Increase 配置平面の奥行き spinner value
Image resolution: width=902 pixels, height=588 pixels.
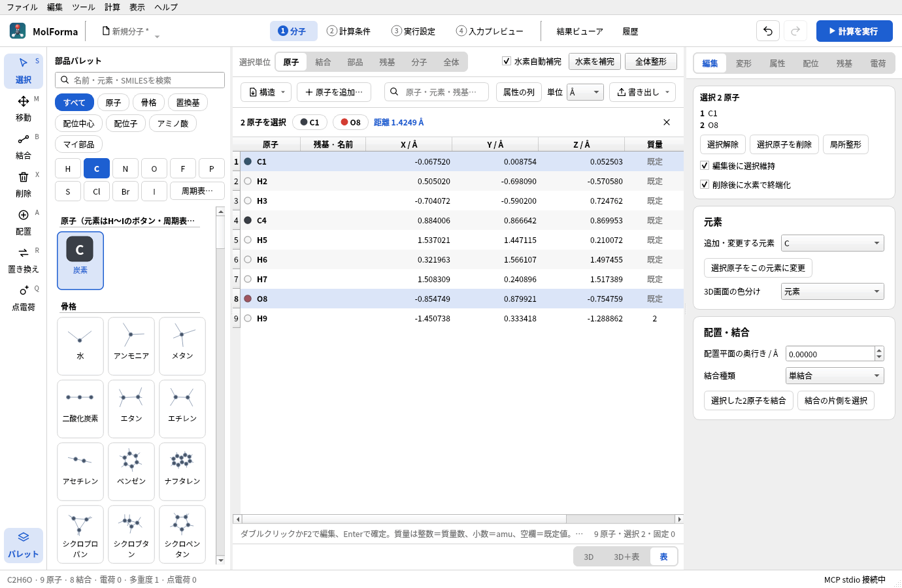(x=879, y=350)
